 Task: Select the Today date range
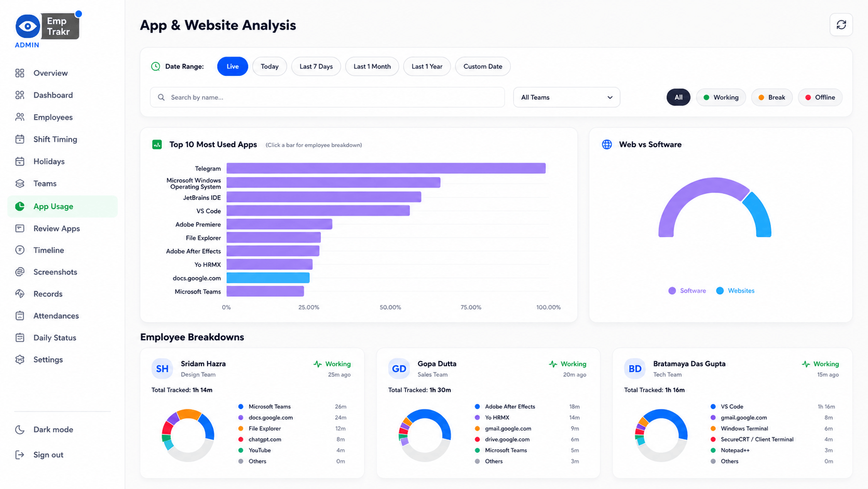(269, 67)
